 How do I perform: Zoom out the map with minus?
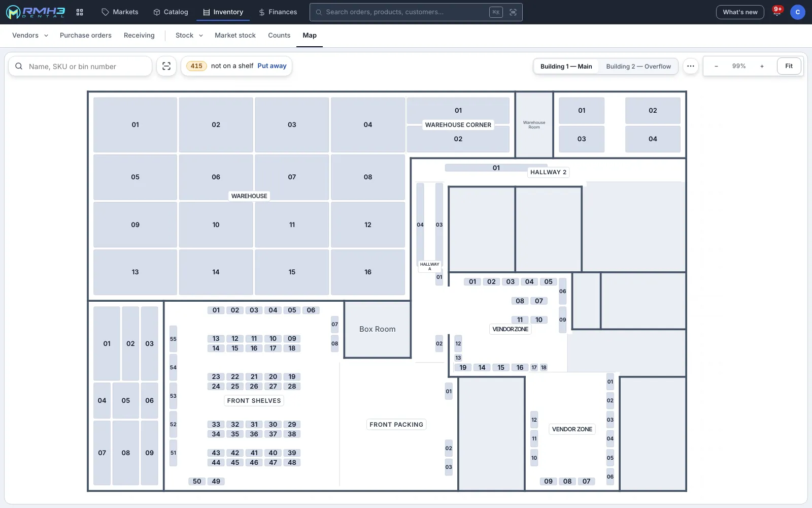716,66
